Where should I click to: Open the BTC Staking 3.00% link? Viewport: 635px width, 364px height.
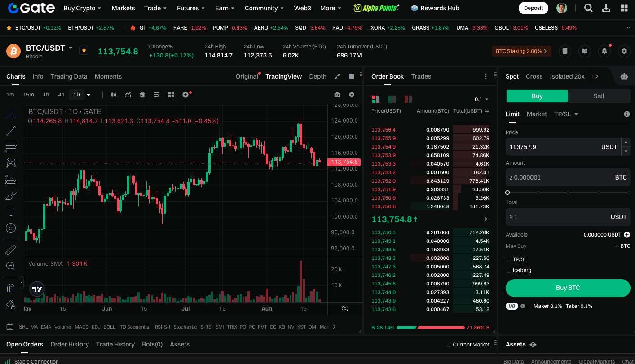click(x=522, y=51)
